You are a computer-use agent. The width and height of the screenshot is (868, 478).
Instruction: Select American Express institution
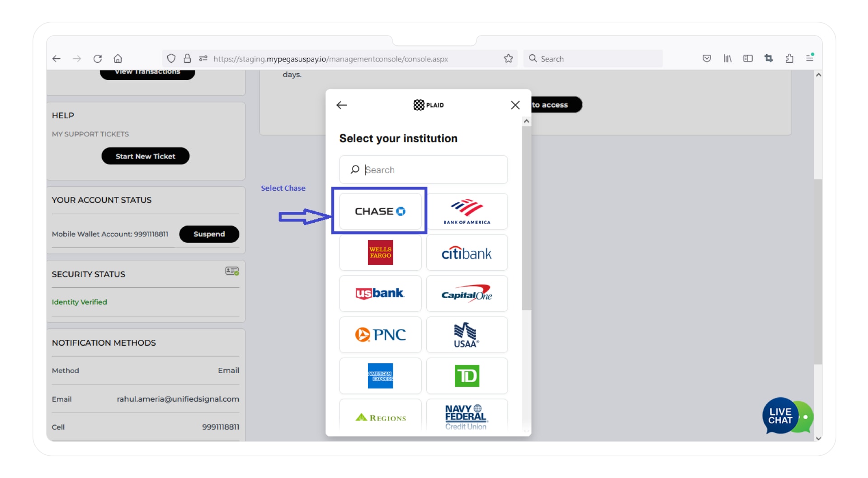point(380,376)
